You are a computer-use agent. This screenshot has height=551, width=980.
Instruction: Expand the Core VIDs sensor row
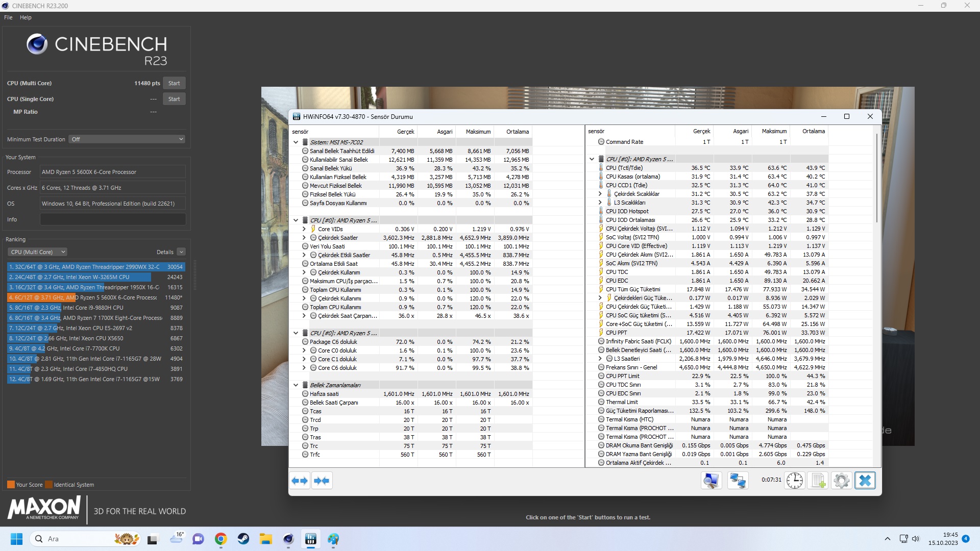click(304, 229)
